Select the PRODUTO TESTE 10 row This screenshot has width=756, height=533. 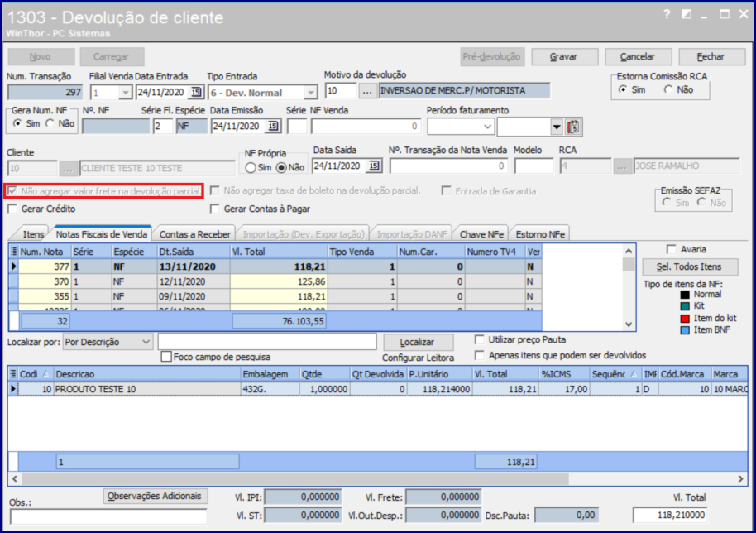pyautogui.click(x=378, y=389)
